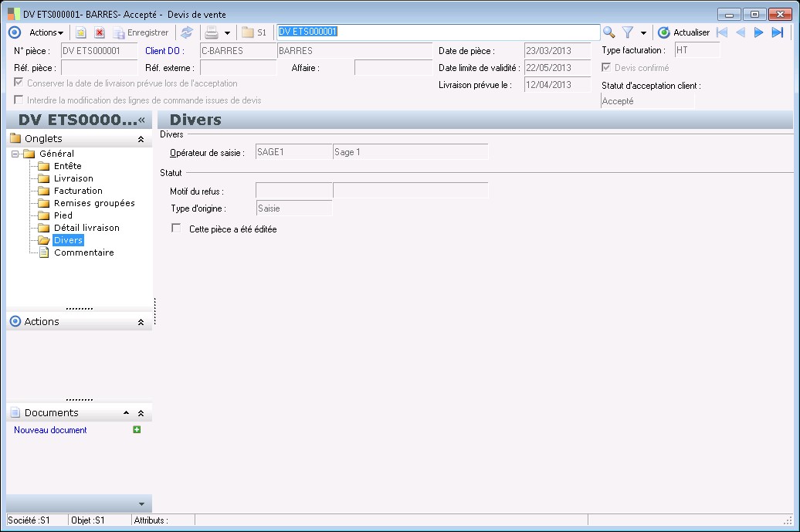800x532 pixels.
Task: Open the print options dropdown arrow
Action: (x=227, y=33)
